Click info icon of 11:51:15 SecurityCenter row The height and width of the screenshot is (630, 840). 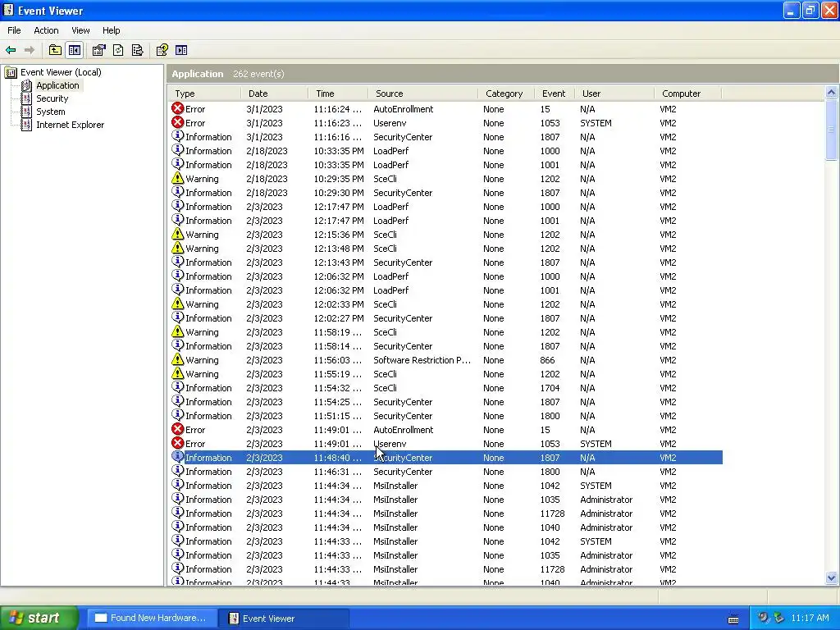(x=177, y=415)
